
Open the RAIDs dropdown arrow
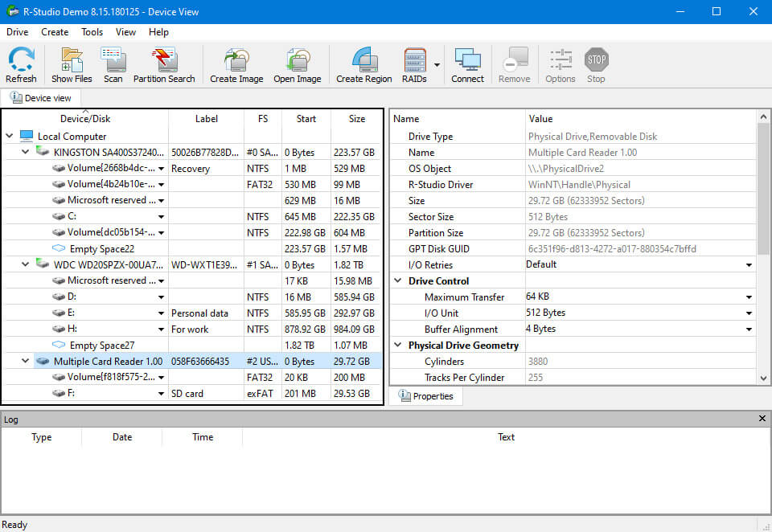437,64
